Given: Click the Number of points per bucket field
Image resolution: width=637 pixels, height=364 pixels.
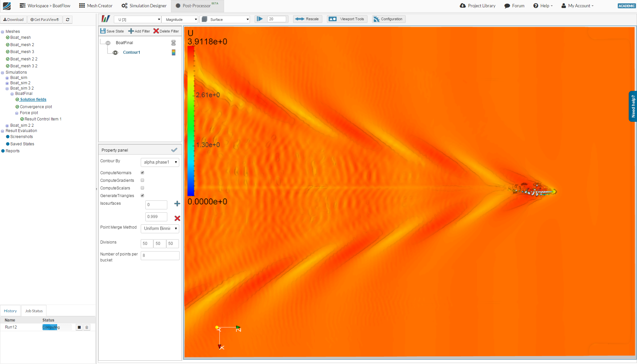Looking at the screenshot, I should (x=160, y=255).
